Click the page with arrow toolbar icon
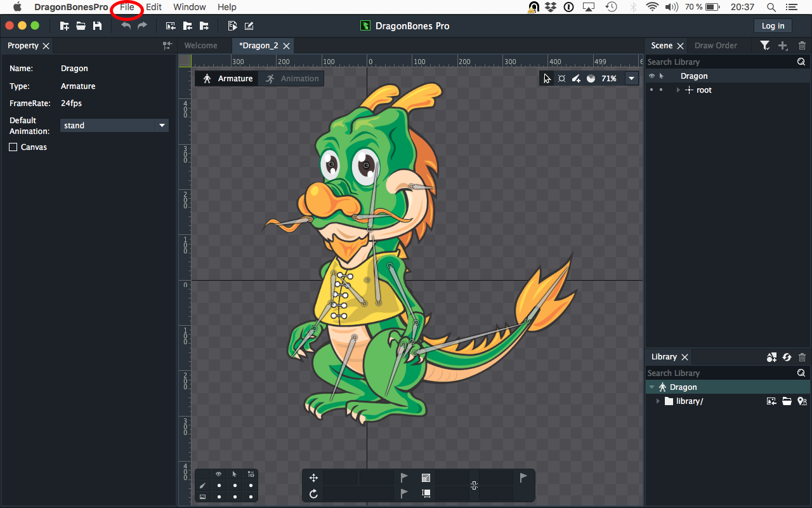 coord(232,26)
